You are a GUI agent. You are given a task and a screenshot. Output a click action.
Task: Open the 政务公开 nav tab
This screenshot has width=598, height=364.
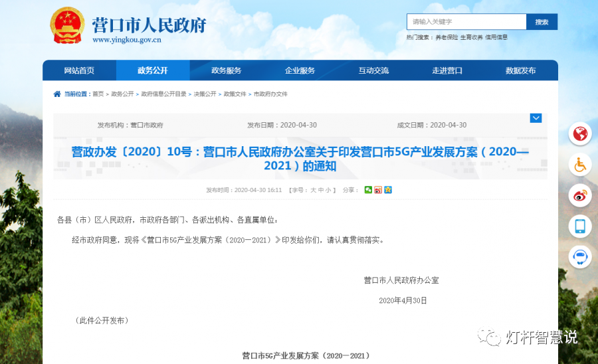(x=153, y=70)
